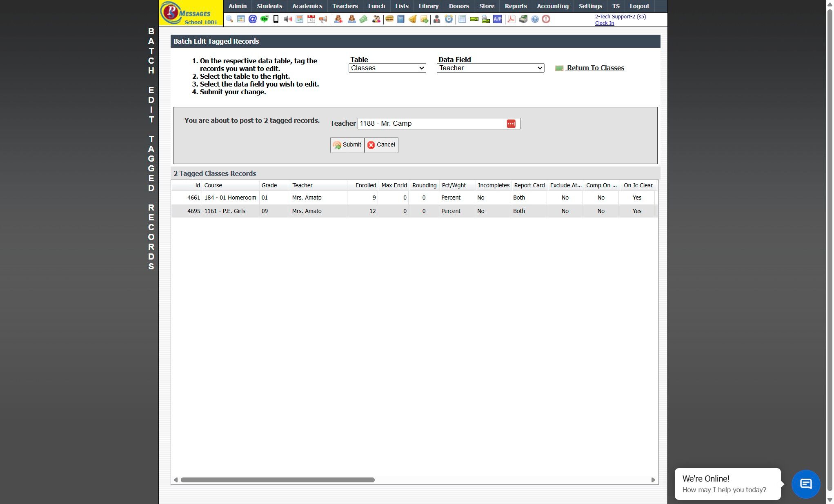Open the Academics menu
The width and height of the screenshot is (834, 504).
[307, 6]
